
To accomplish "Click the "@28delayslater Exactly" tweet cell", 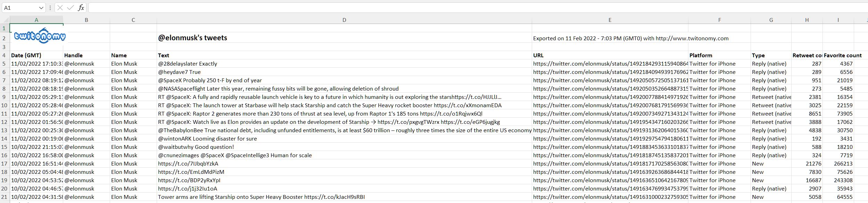I will pos(344,64).
